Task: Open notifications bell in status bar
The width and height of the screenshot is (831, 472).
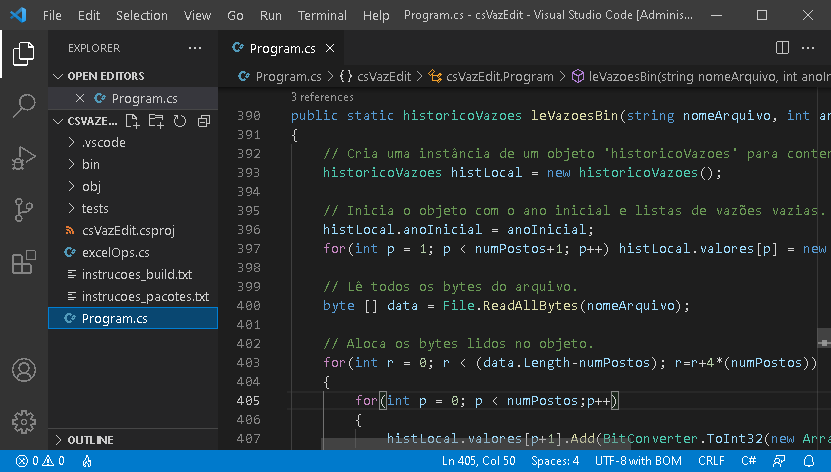Action: coord(809,461)
